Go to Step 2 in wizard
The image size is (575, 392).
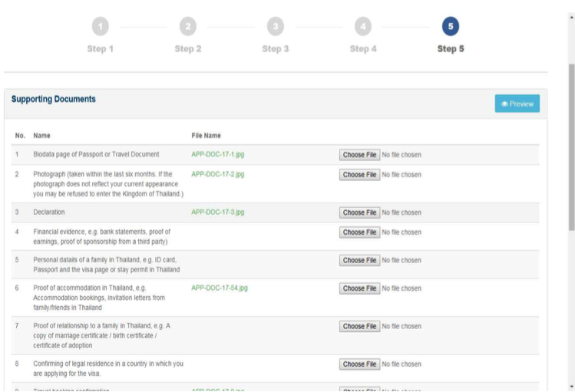point(187,27)
